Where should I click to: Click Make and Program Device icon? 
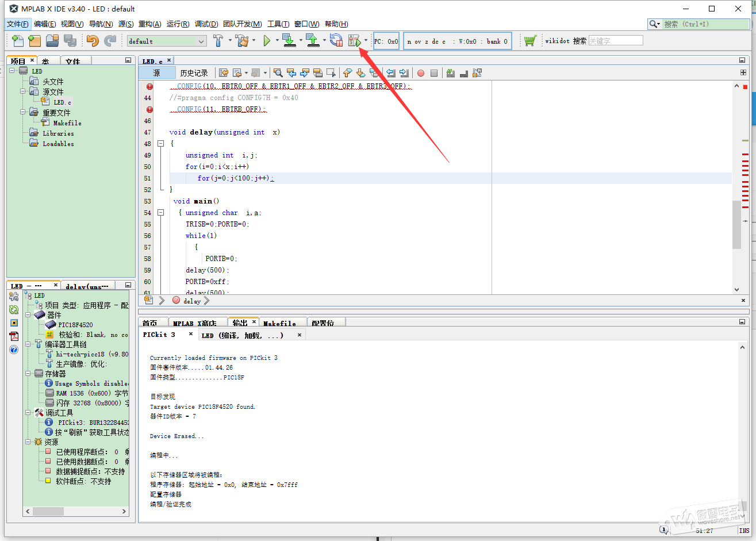(x=289, y=41)
